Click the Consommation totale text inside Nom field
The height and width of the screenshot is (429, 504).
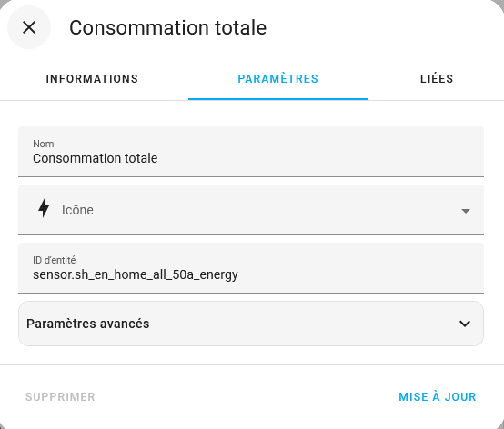click(96, 158)
